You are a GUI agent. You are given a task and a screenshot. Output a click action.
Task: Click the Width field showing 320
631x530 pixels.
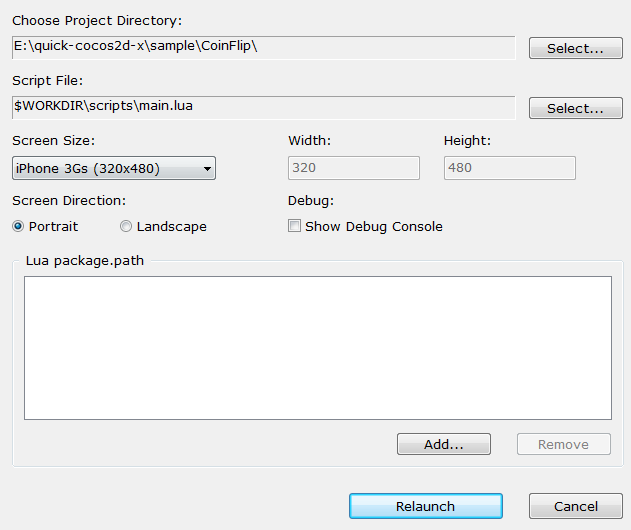click(x=354, y=168)
